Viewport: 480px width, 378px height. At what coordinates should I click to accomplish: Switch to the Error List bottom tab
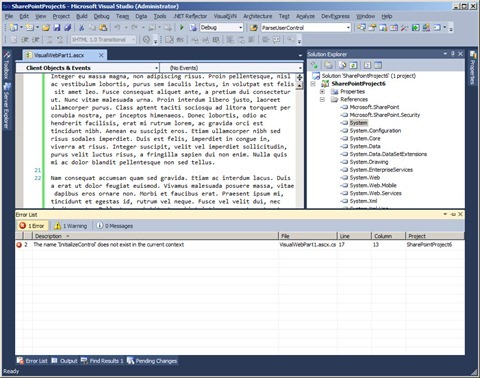(x=32, y=361)
